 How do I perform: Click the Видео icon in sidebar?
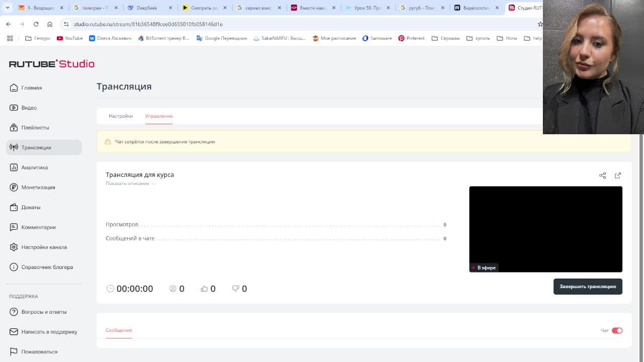click(14, 108)
